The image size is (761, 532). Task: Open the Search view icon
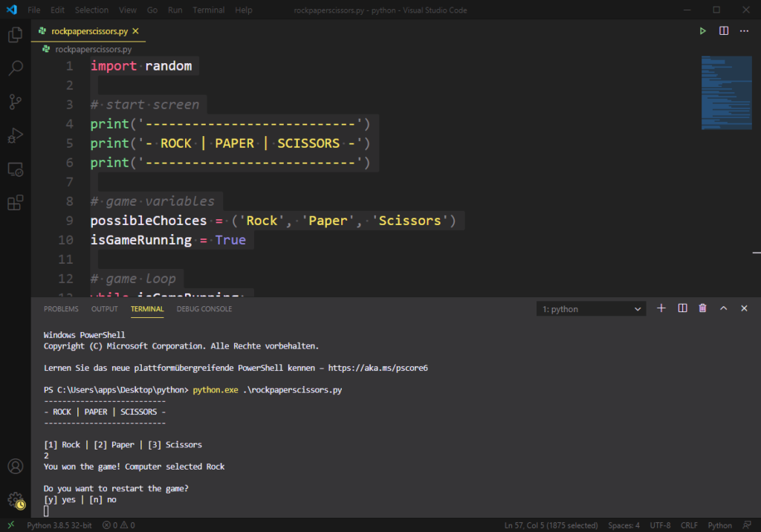point(15,68)
